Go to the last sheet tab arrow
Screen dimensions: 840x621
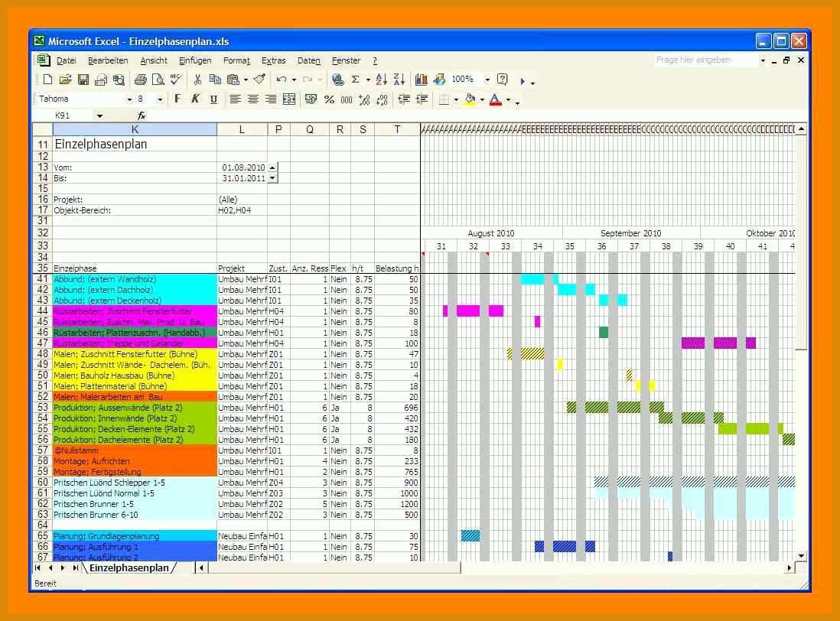(x=75, y=567)
